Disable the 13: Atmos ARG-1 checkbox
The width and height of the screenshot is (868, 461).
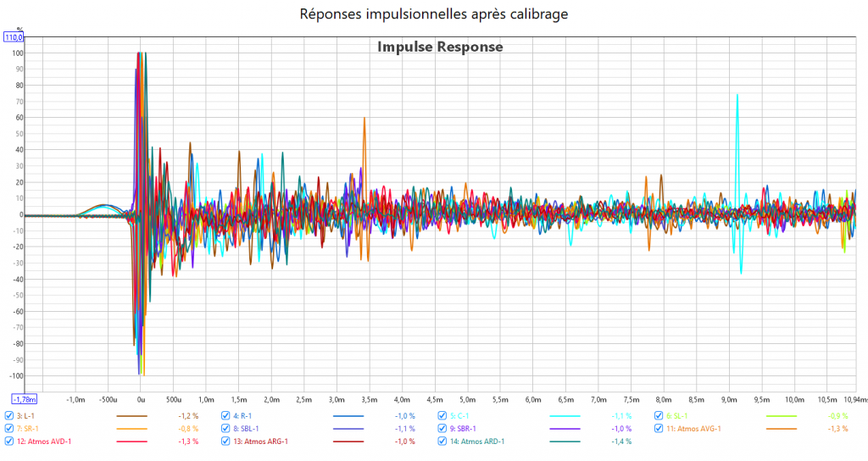[x=226, y=442]
